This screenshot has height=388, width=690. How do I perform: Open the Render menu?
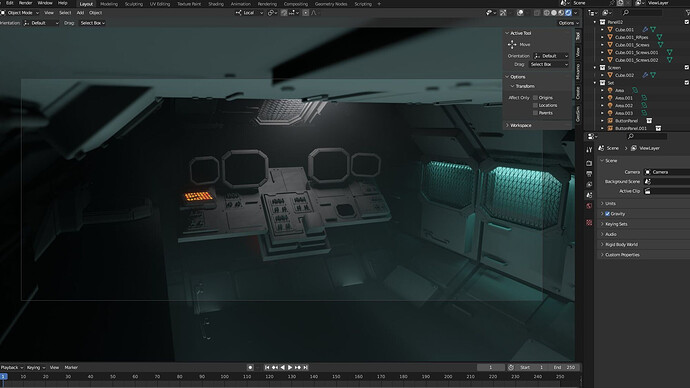click(26, 3)
